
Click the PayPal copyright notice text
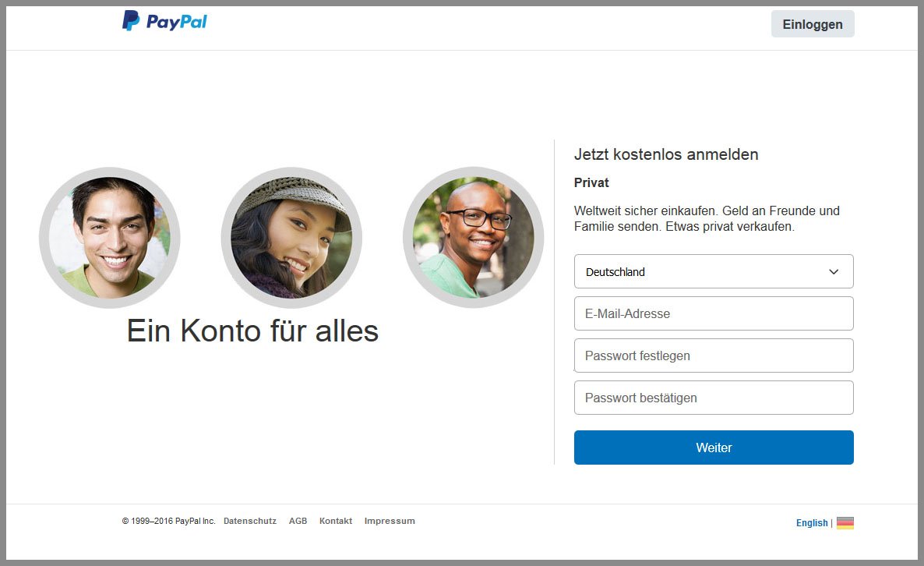[168, 520]
